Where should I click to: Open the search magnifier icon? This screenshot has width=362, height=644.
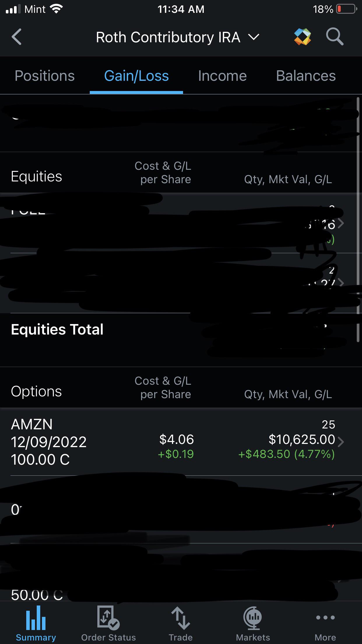click(x=334, y=37)
